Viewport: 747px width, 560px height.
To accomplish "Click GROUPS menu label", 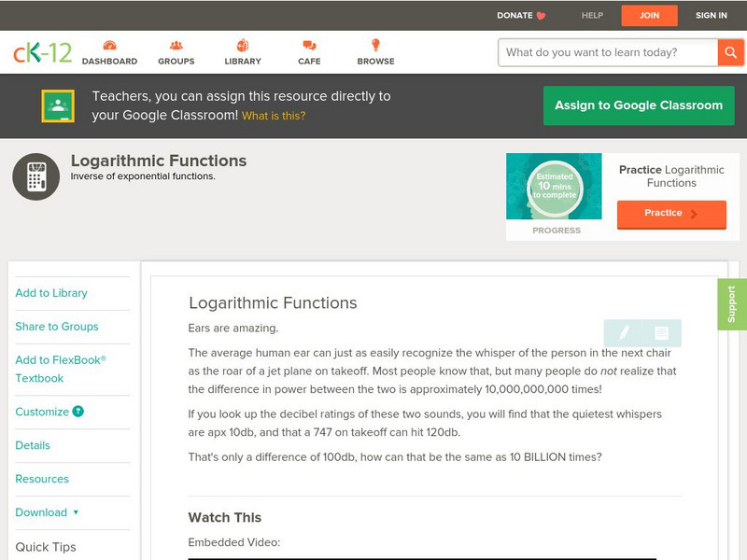I will 176,61.
